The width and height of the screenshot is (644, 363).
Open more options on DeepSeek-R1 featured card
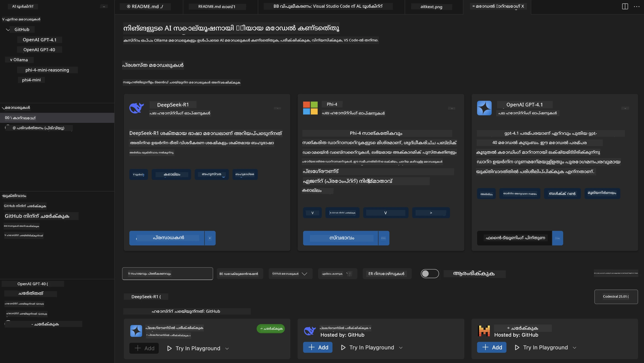(x=277, y=108)
